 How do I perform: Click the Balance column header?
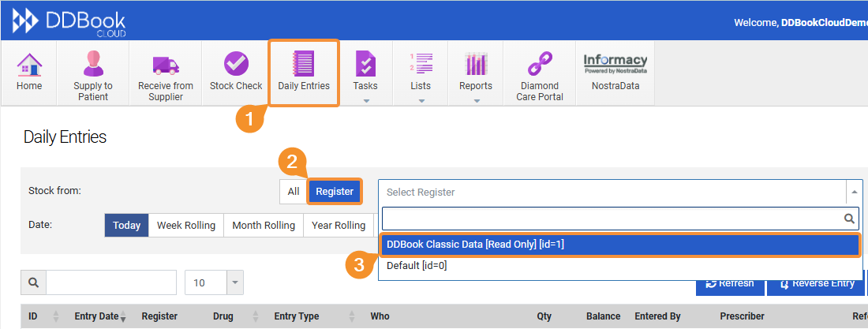604,316
